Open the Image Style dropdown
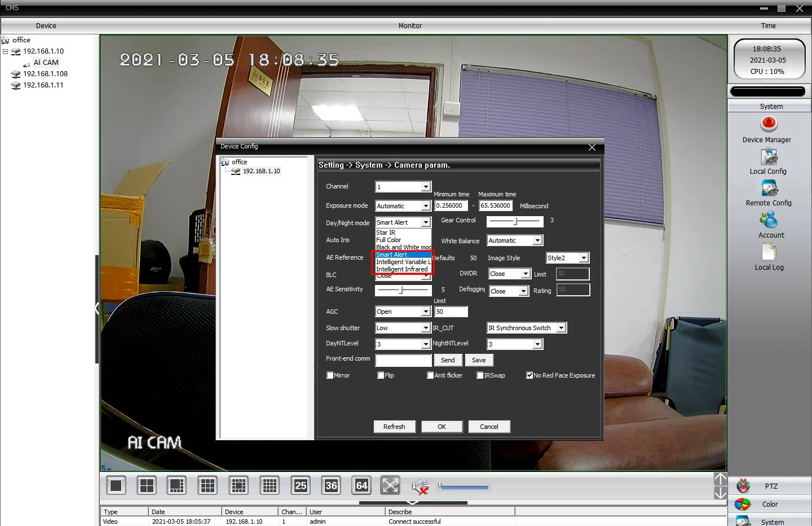The width and height of the screenshot is (812, 526). click(x=567, y=258)
